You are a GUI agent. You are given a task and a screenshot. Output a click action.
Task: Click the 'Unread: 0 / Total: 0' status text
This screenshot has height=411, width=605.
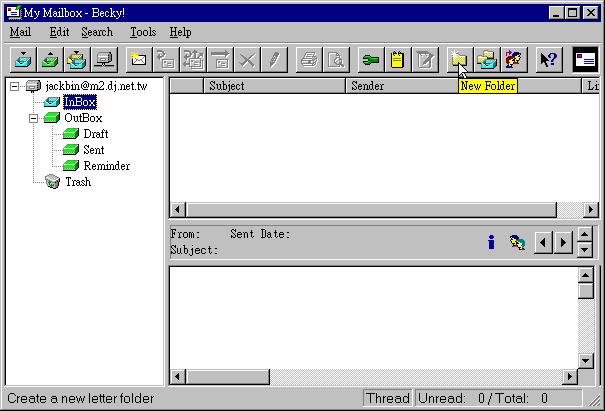(483, 398)
